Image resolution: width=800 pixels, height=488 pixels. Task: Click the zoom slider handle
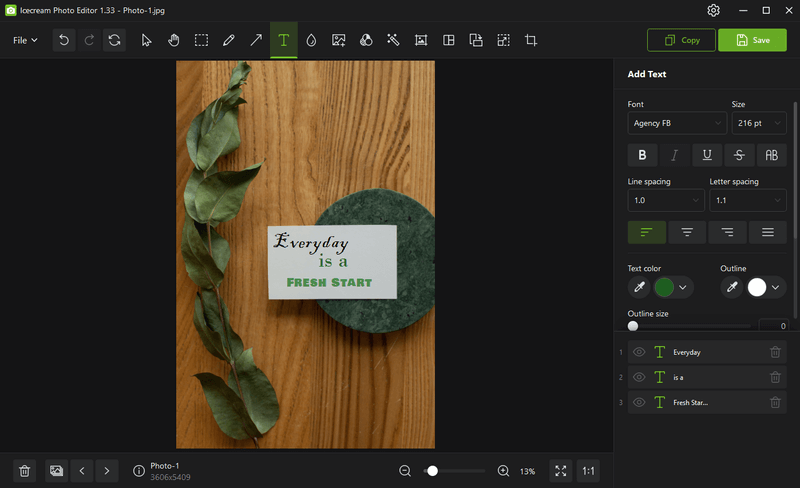433,471
